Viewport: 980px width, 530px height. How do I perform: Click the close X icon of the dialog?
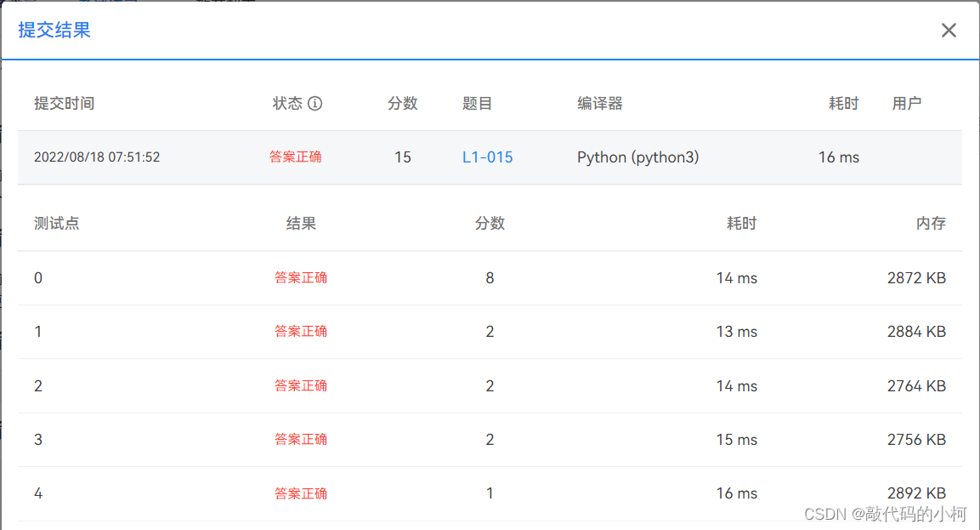[949, 30]
